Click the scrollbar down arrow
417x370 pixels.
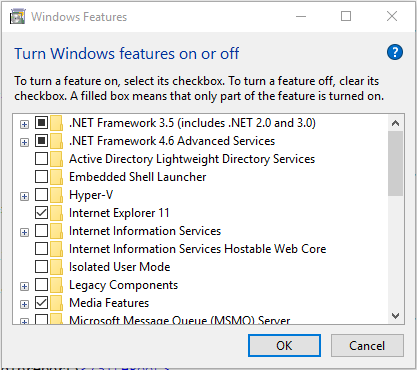point(395,315)
